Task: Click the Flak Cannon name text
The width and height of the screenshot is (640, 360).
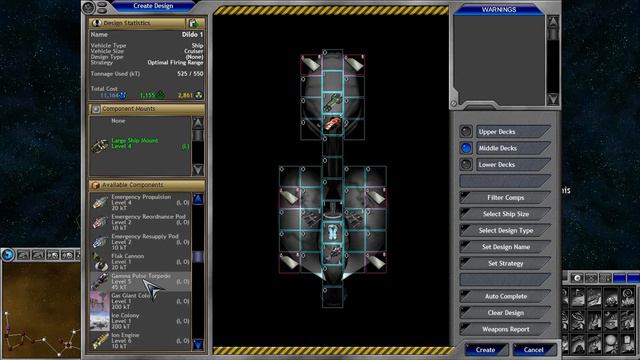Action: pyautogui.click(x=128, y=256)
